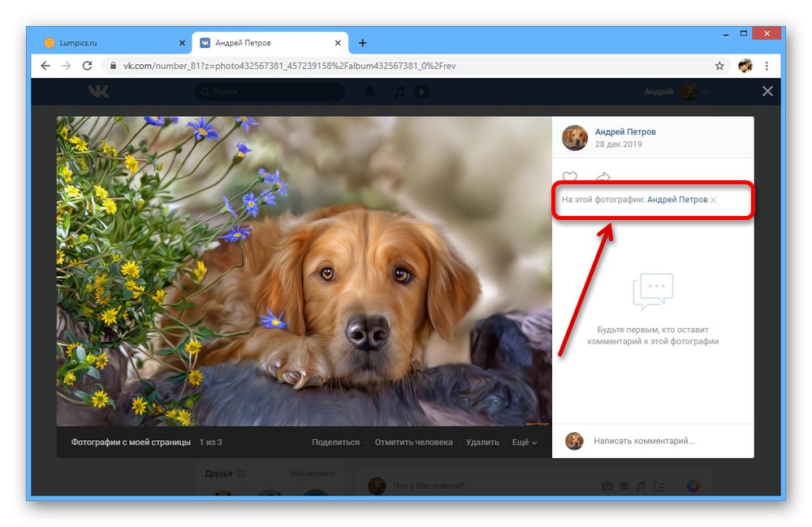Open the Chrome profile avatar
Viewport: 812px width, 527px height.
tap(745, 66)
